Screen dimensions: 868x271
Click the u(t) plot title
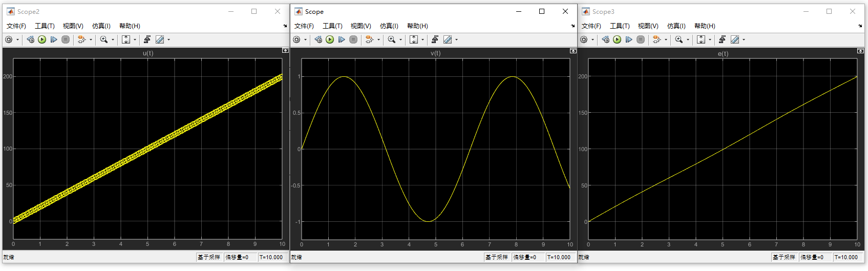(x=148, y=53)
